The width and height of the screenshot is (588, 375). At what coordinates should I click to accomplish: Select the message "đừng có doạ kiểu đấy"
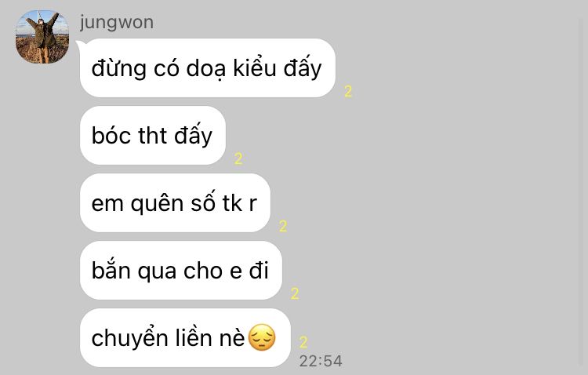pyautogui.click(x=208, y=68)
